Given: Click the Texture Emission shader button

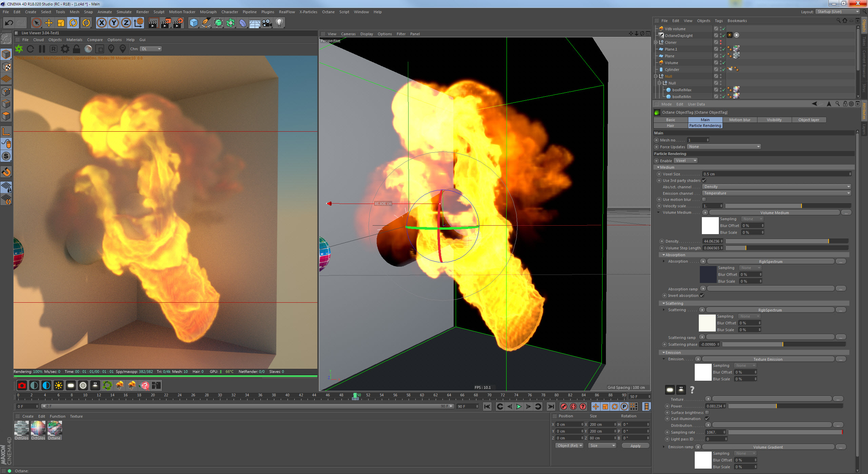Looking at the screenshot, I should [768, 359].
